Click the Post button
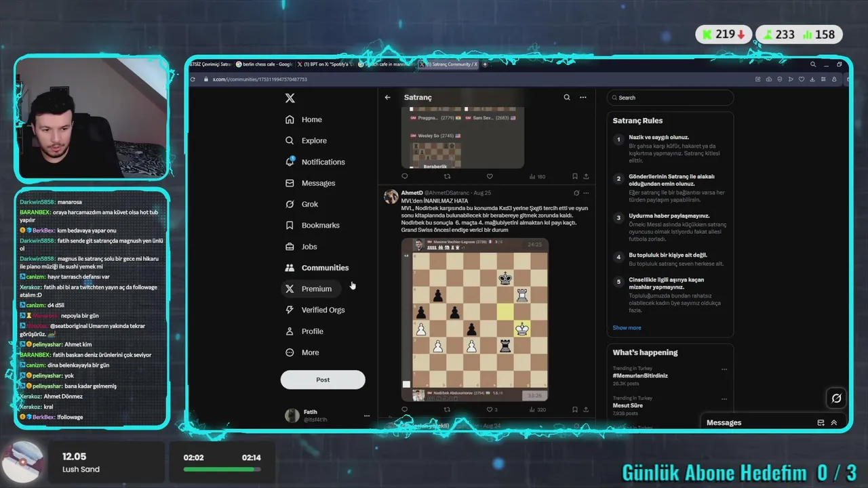 tap(323, 380)
